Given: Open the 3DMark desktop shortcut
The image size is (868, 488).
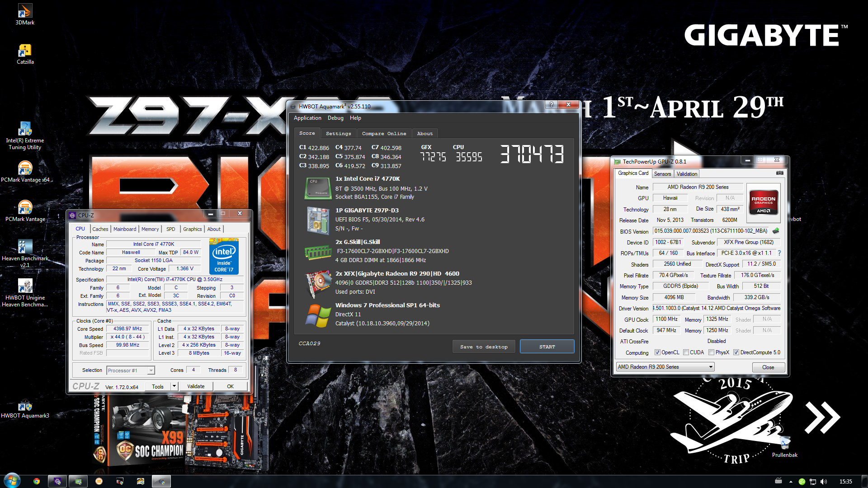Looking at the screenshot, I should click(x=25, y=14).
